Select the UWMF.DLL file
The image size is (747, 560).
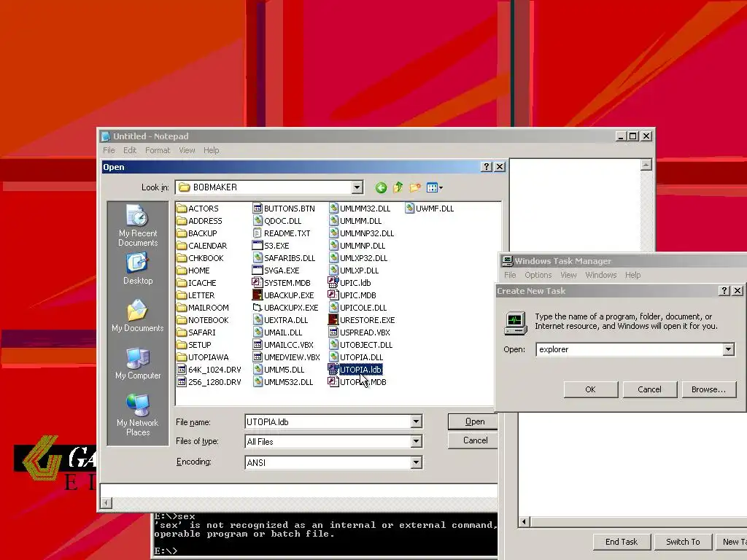(x=430, y=209)
